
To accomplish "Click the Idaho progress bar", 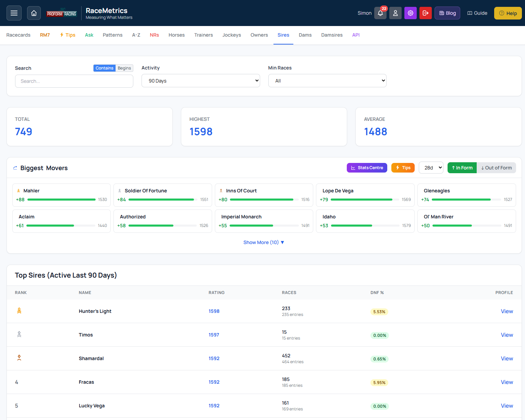I will (365, 226).
